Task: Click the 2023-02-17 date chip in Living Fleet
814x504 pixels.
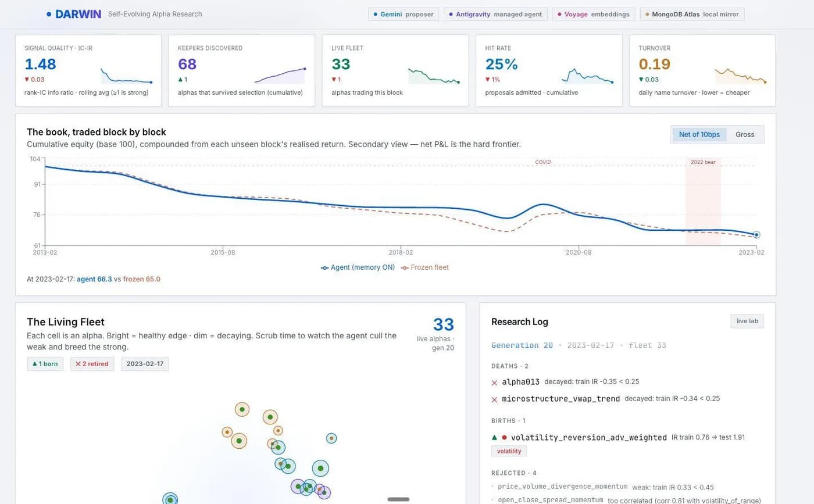Action: tap(145, 364)
